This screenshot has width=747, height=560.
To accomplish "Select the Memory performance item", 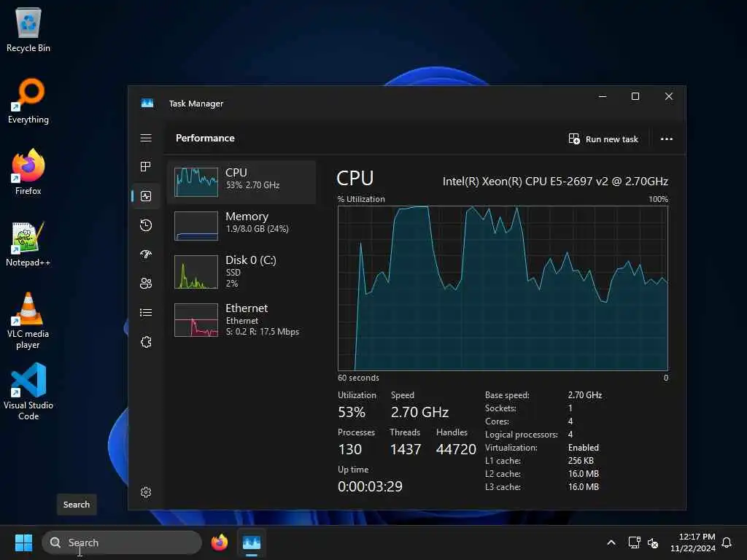I will (x=241, y=226).
